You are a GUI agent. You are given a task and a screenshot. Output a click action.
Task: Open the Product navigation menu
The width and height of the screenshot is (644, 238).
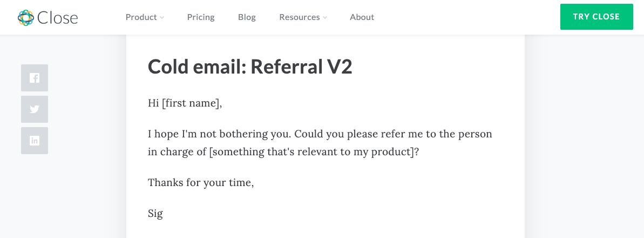click(141, 17)
